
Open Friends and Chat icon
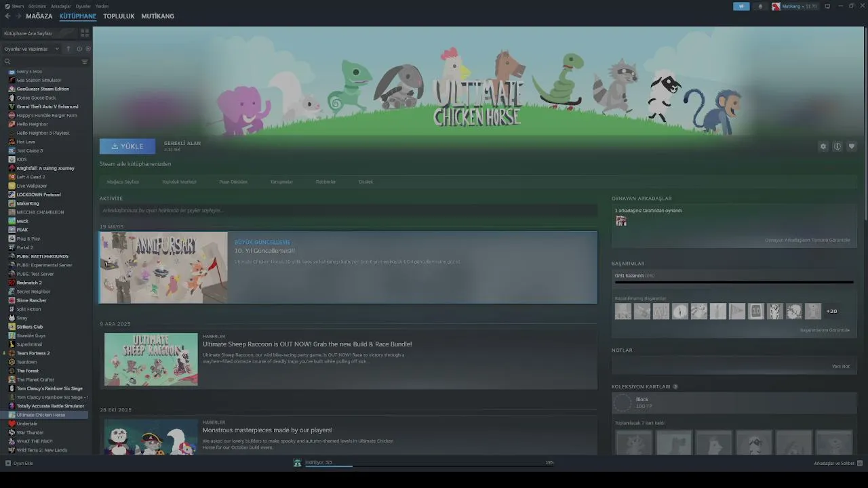[x=860, y=463]
